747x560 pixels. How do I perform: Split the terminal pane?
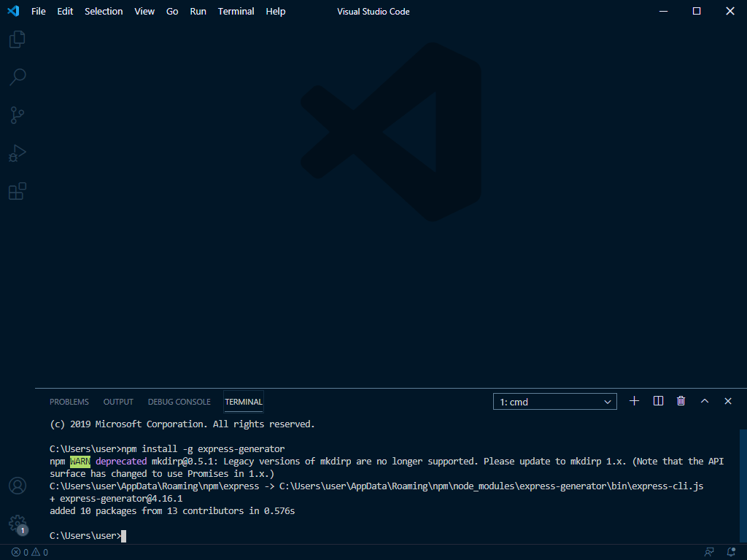click(x=658, y=401)
